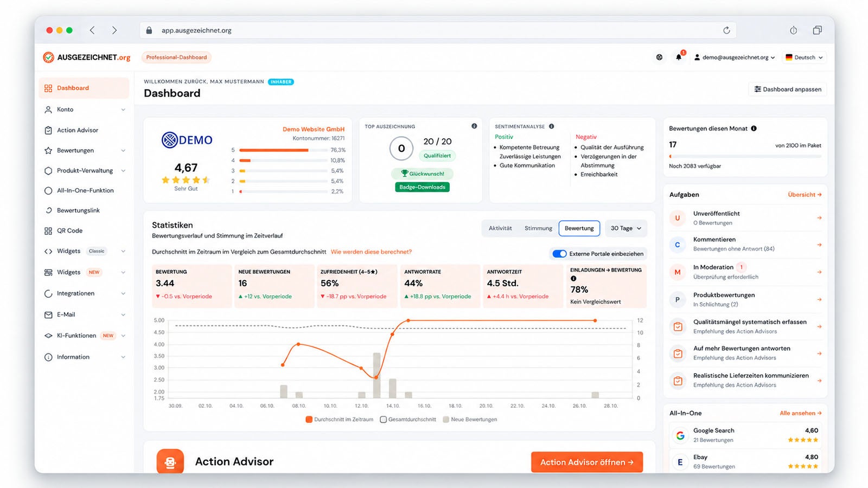Reload the page with browser refresh icon
Viewport: 868px width, 488px height.
click(726, 30)
